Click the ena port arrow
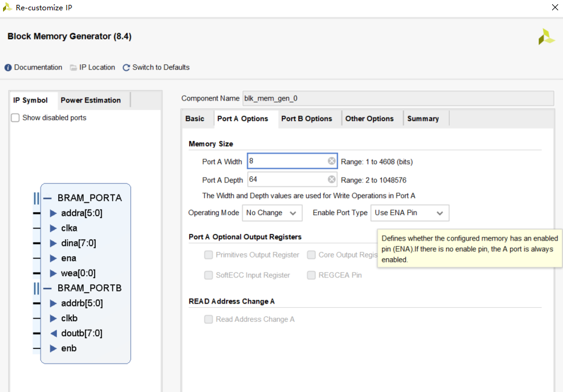The height and width of the screenshot is (392, 563). [53, 259]
